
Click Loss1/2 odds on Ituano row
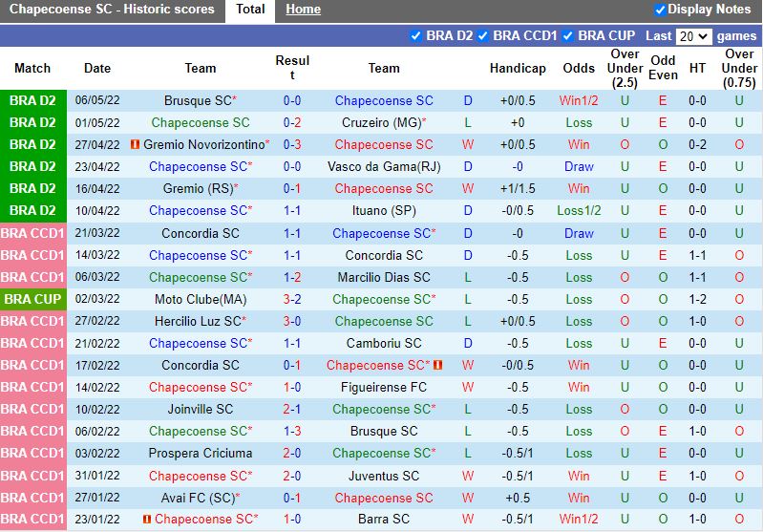click(579, 211)
